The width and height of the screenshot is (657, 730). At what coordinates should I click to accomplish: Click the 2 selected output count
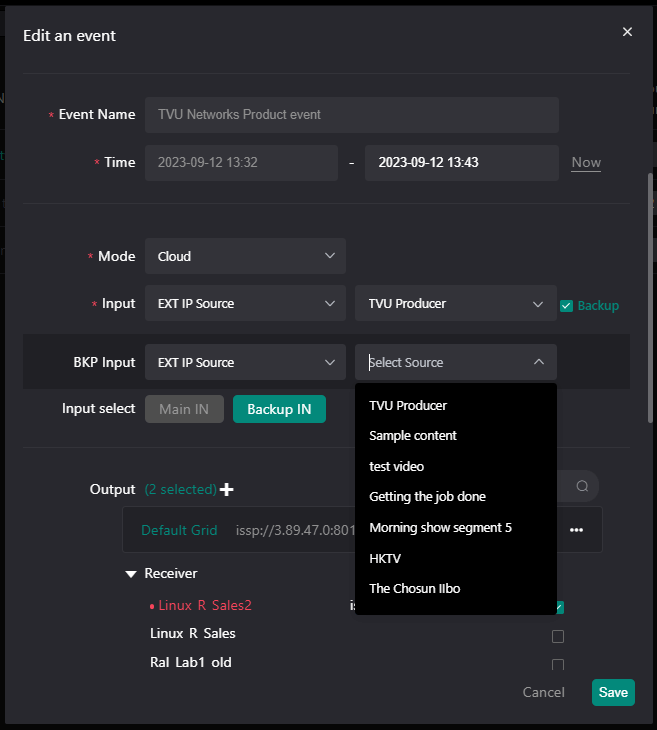point(181,489)
